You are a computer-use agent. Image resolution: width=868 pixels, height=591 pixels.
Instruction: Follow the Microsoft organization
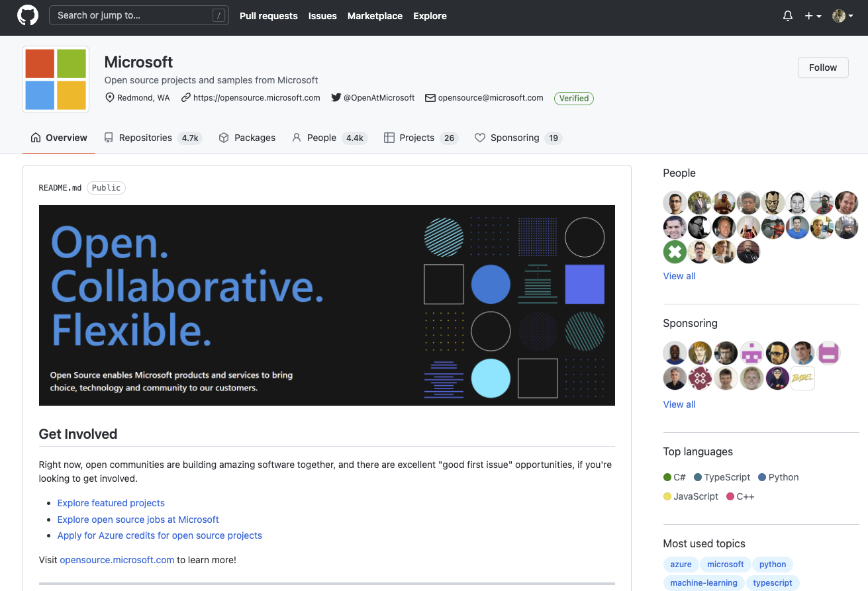(x=823, y=68)
